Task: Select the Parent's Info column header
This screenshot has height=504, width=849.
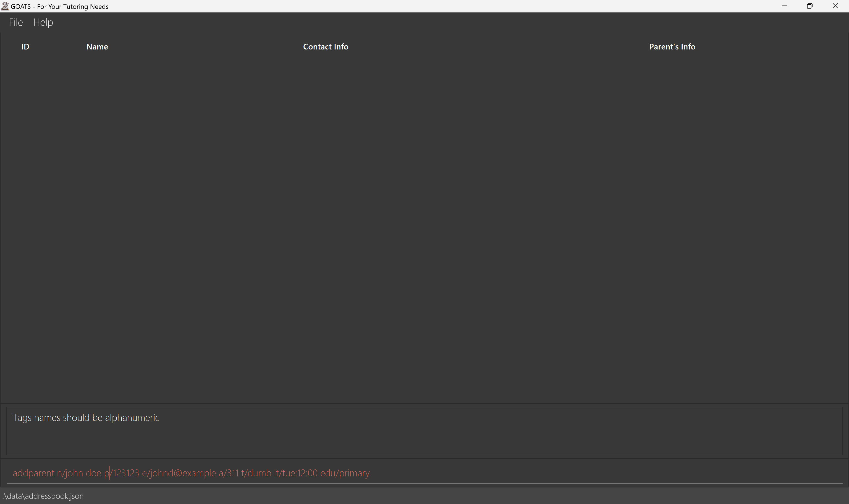Action: (x=672, y=47)
